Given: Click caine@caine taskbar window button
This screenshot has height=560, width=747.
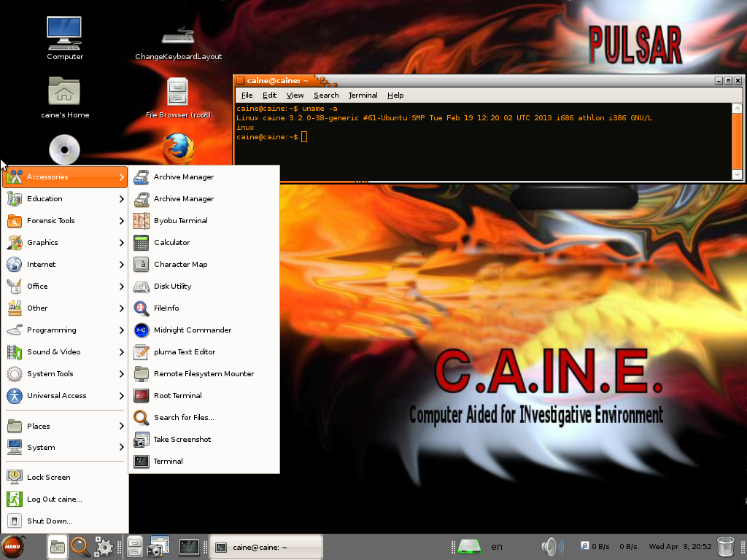Looking at the screenshot, I should (x=266, y=547).
